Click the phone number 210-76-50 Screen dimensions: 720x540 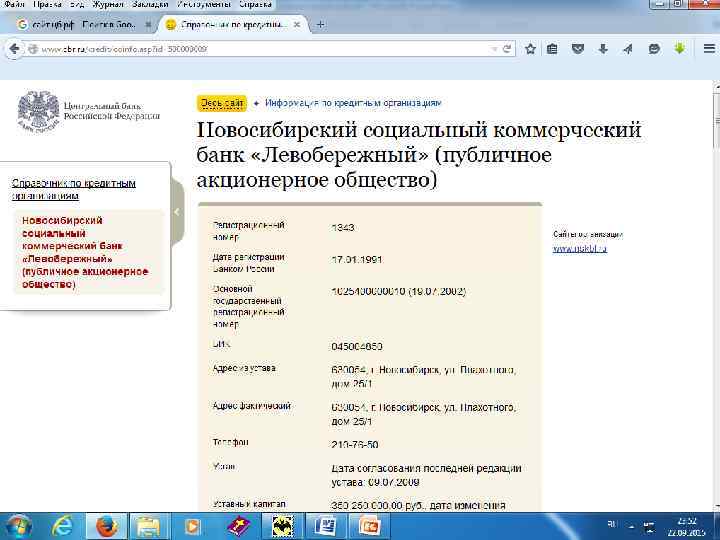(x=354, y=444)
